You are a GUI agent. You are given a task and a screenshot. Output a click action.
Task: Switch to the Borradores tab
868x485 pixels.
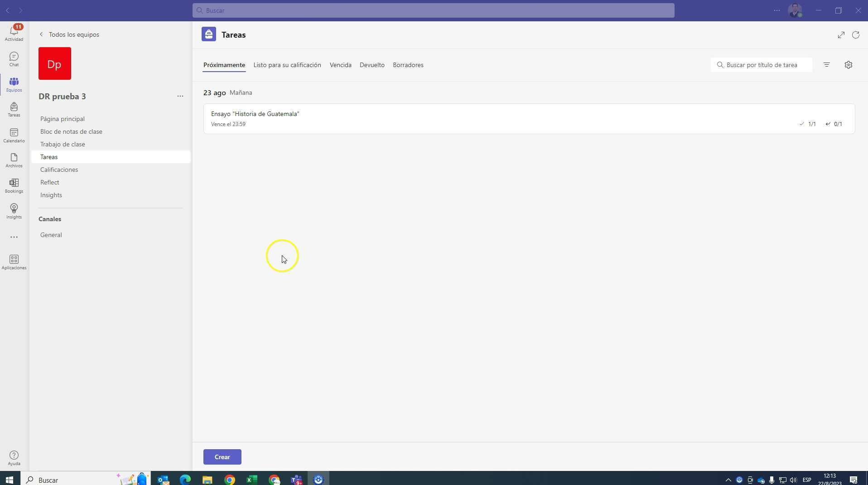tap(407, 65)
